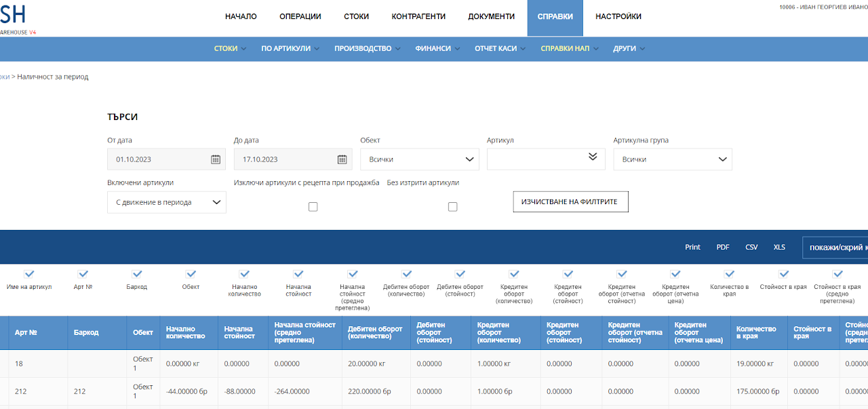
Task: Uncheck the Количество в края column checkbox
Action: click(x=730, y=274)
